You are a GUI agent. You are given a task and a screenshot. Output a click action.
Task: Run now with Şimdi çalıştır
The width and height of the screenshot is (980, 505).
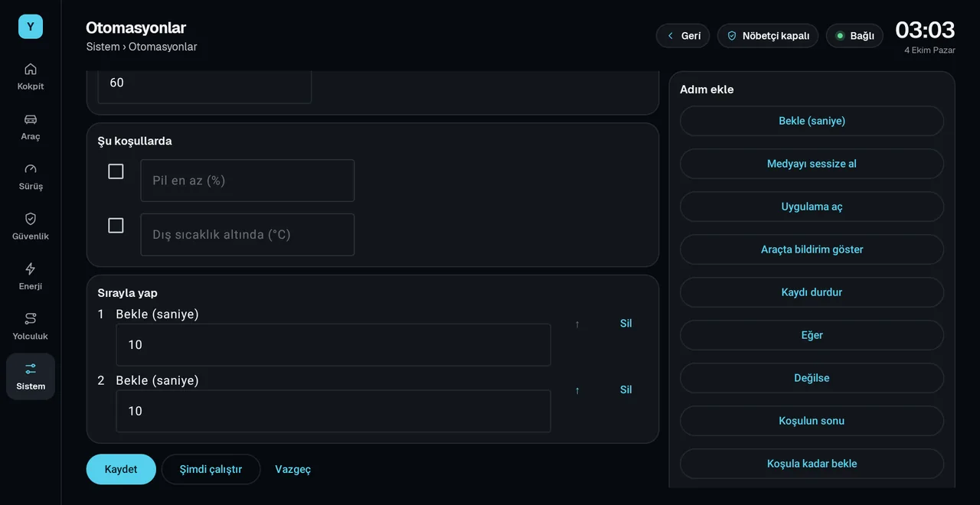coord(211,470)
